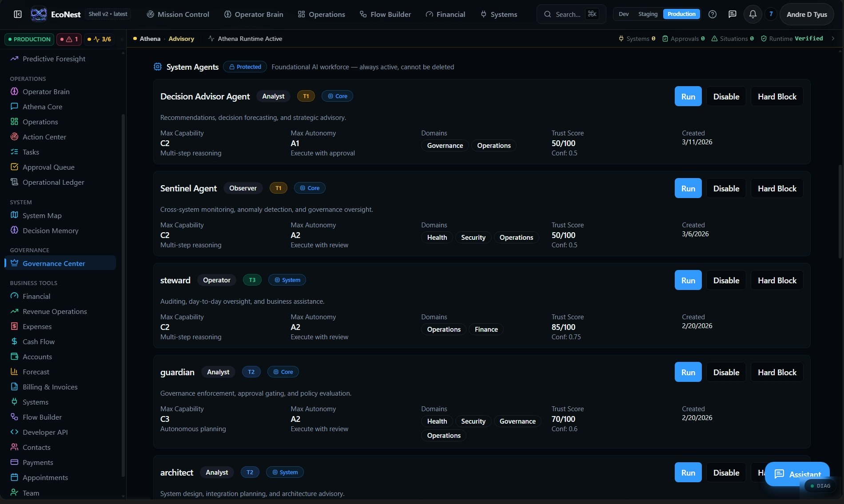Open Revenue Operations in sidebar
844x504 pixels.
(55, 311)
